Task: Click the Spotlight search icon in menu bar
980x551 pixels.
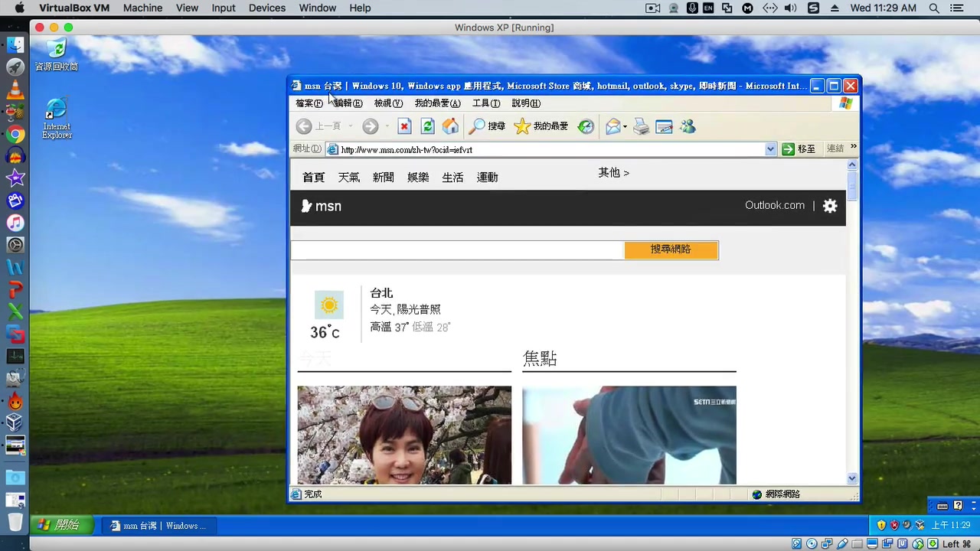Action: [x=933, y=8]
